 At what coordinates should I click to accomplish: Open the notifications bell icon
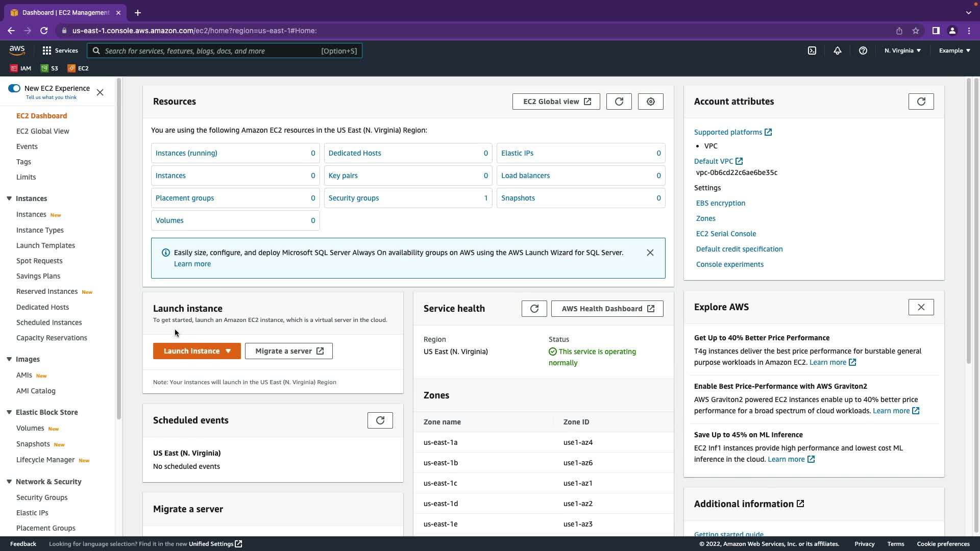(x=837, y=51)
